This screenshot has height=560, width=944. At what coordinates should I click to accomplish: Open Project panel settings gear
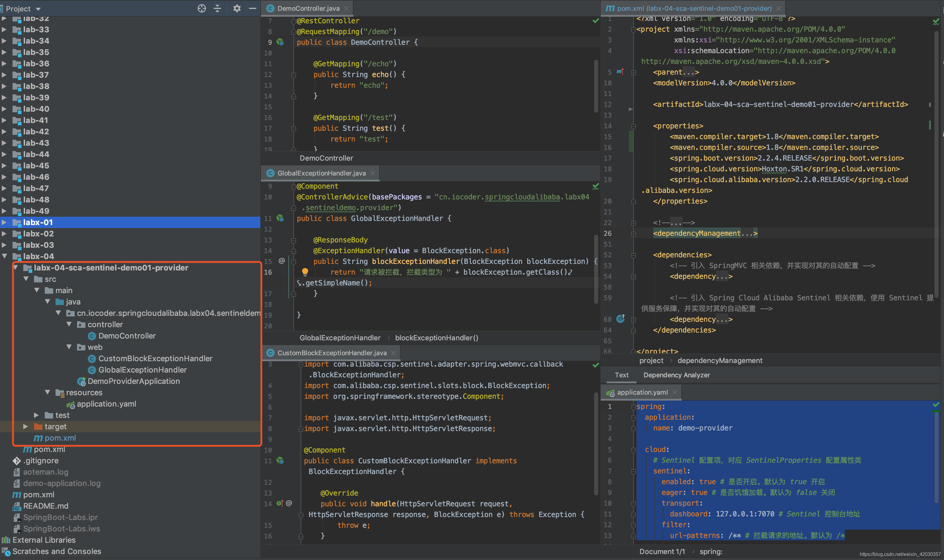click(236, 8)
